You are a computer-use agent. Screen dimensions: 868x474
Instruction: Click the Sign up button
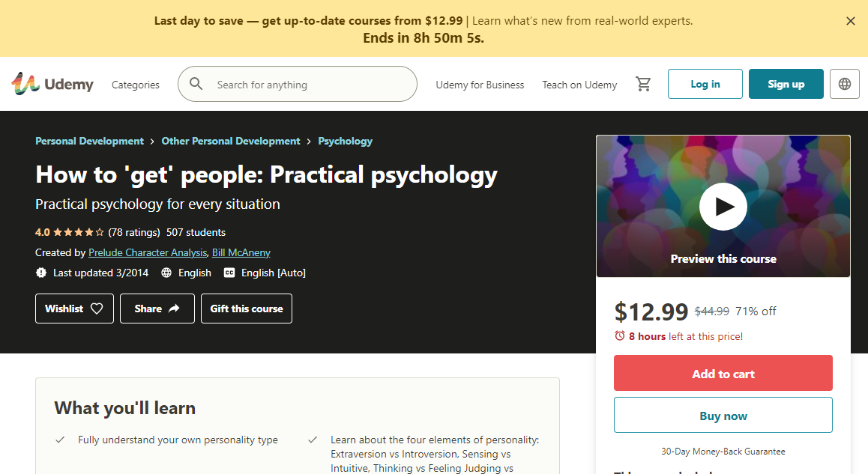click(786, 84)
